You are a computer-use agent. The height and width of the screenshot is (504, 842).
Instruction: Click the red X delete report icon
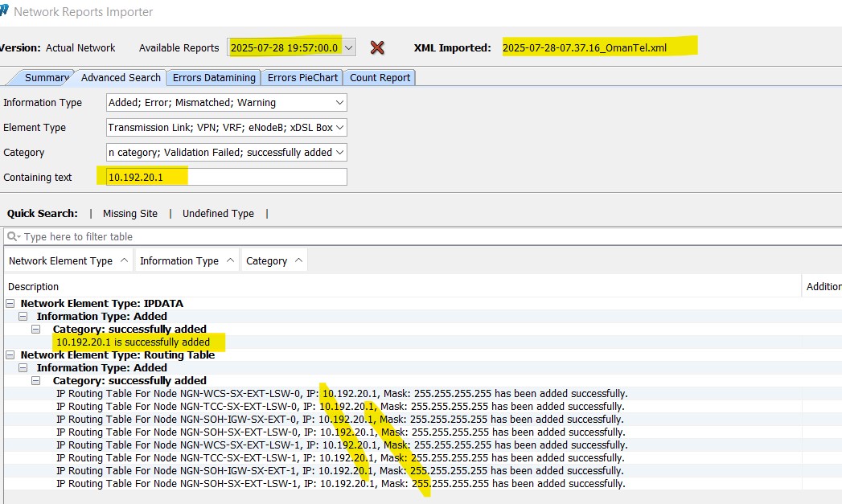tap(376, 47)
